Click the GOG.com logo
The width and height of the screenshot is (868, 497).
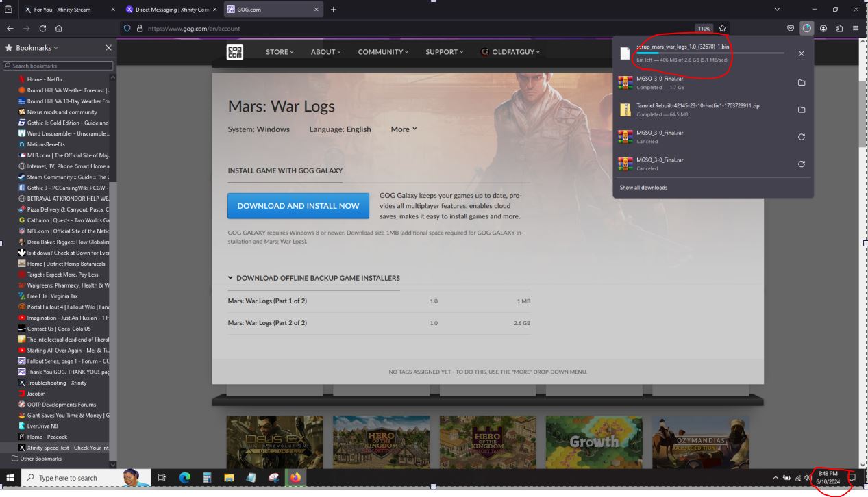click(x=235, y=52)
